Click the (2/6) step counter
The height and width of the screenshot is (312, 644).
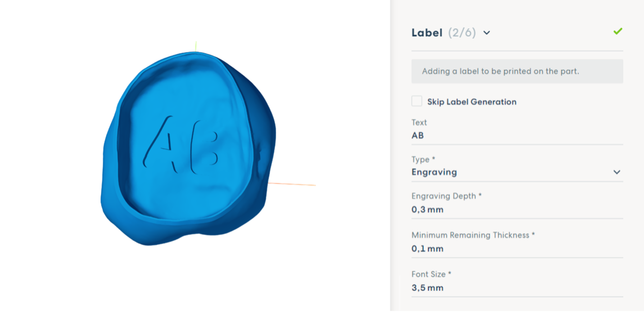(x=462, y=33)
